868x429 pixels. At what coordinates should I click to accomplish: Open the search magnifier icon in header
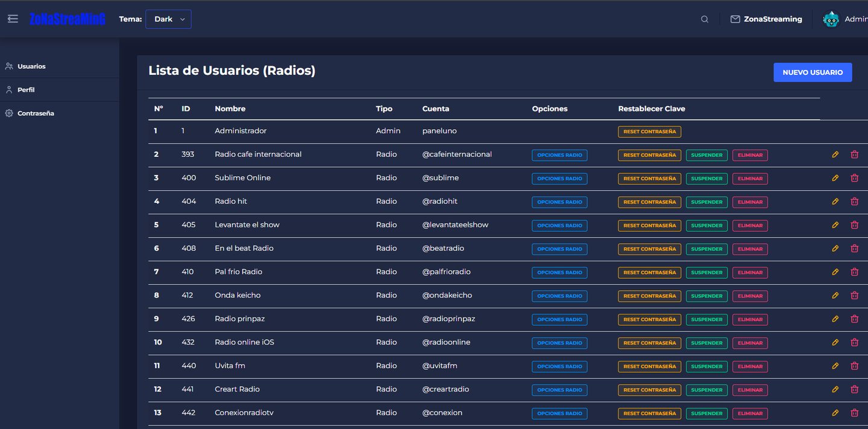click(x=705, y=19)
